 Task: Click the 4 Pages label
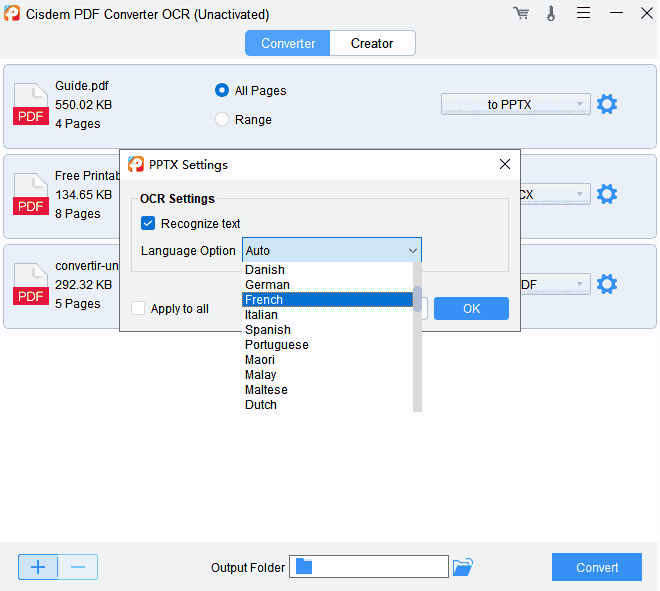77,123
